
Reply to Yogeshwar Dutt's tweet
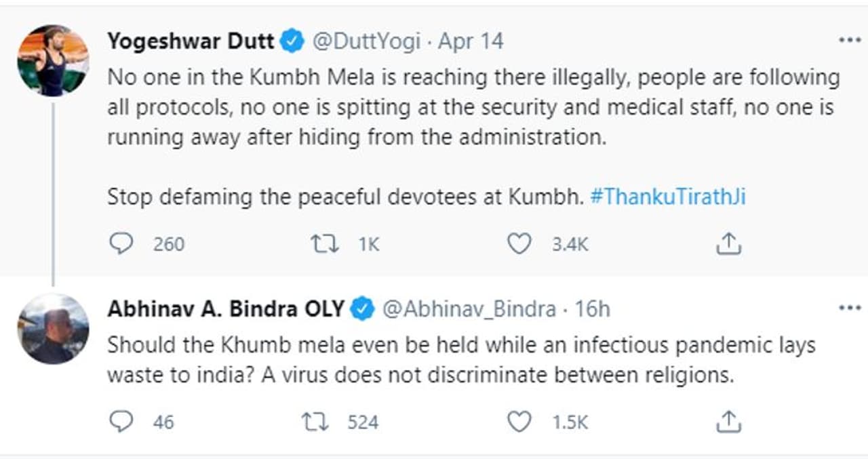121,243
